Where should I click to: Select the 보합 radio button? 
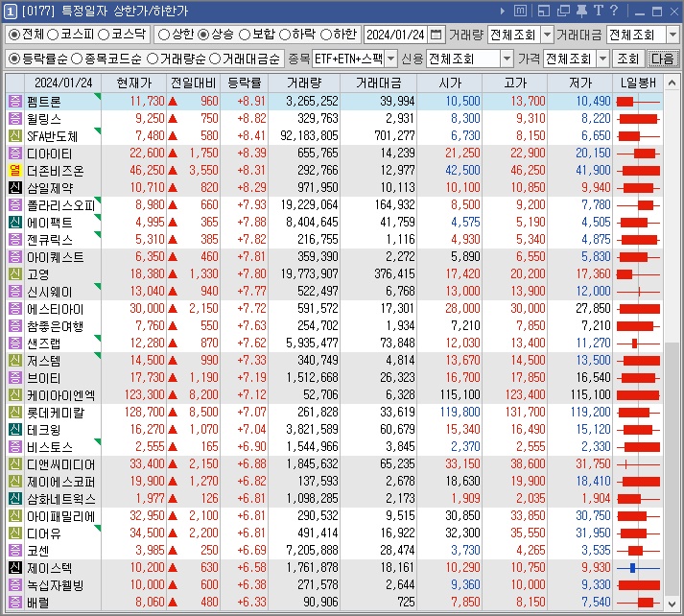pos(245,35)
